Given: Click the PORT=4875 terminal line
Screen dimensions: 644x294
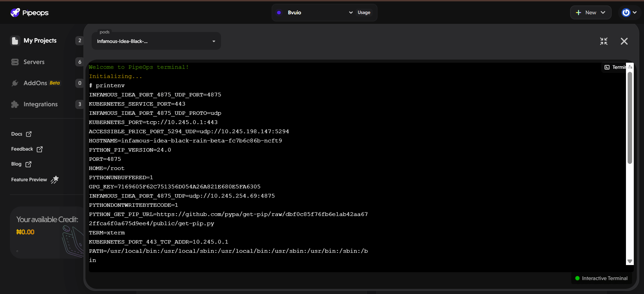Looking at the screenshot, I should tap(105, 159).
